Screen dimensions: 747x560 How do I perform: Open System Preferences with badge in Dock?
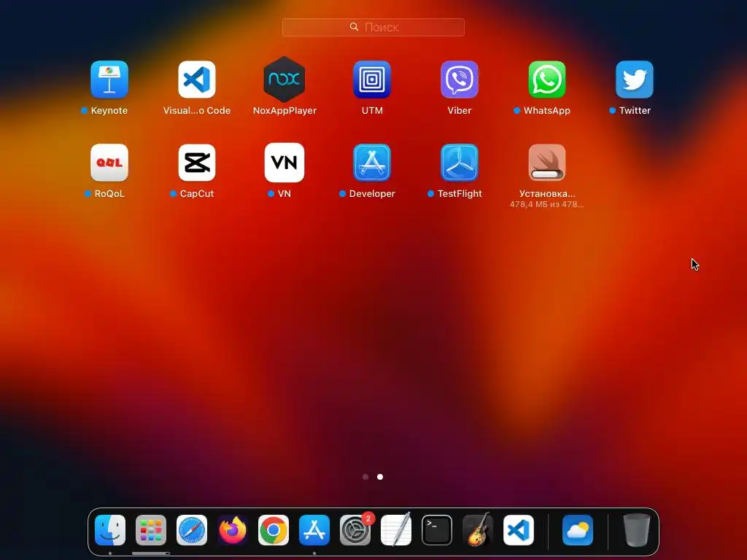coord(355,530)
